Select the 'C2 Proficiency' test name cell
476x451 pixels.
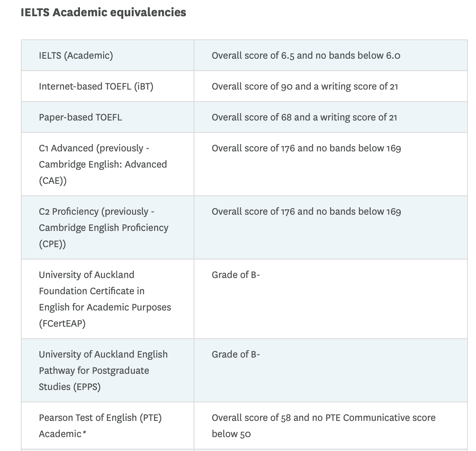pos(104,227)
